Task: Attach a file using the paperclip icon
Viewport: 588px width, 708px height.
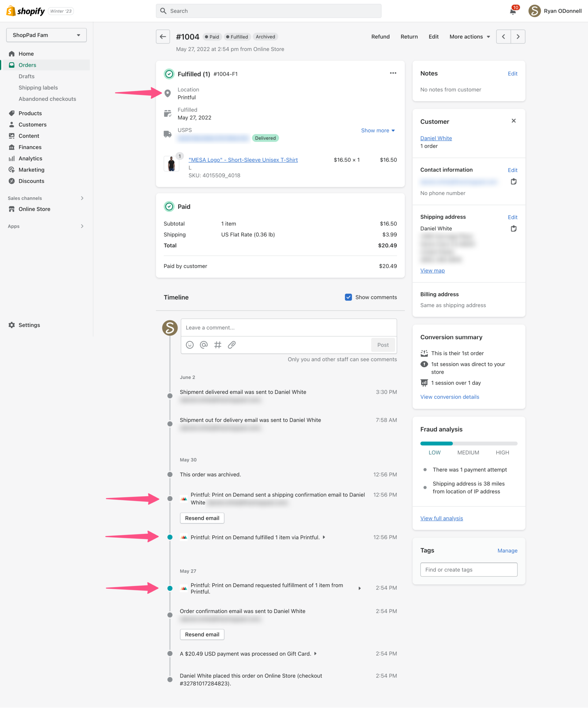Action: coord(232,344)
